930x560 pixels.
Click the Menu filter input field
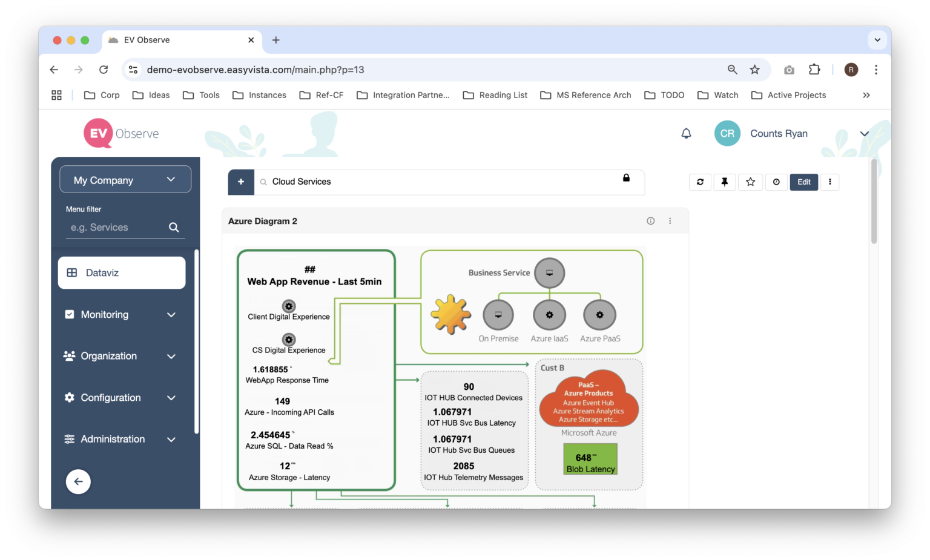(x=125, y=228)
